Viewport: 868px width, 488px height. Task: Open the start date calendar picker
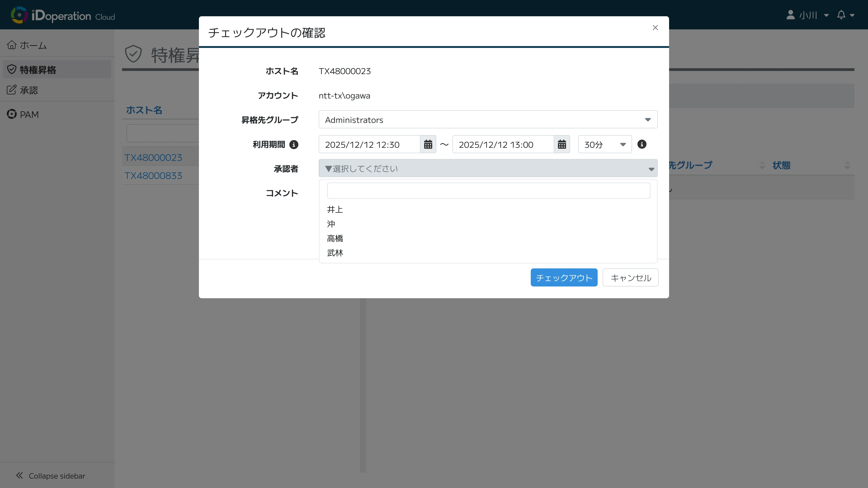428,145
